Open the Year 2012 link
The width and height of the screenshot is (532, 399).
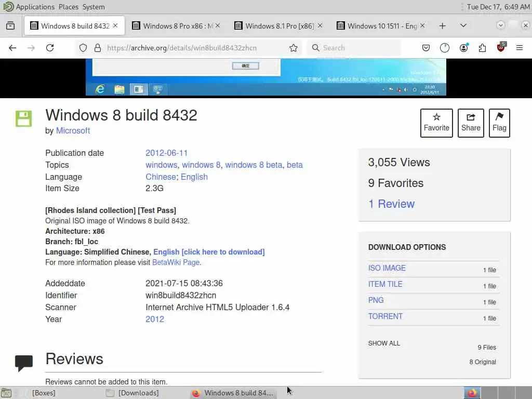(155, 320)
